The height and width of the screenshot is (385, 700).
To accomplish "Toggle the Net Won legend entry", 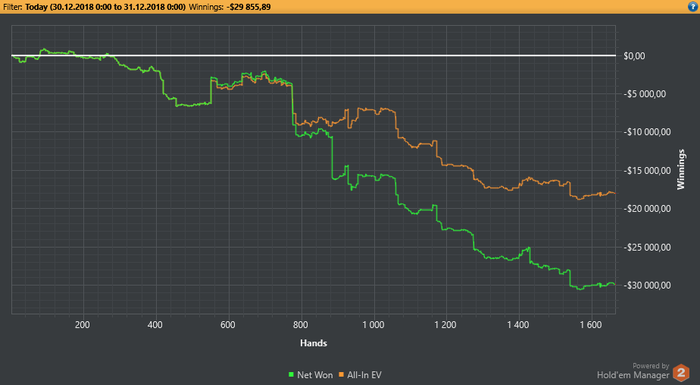I will pyautogui.click(x=311, y=375).
